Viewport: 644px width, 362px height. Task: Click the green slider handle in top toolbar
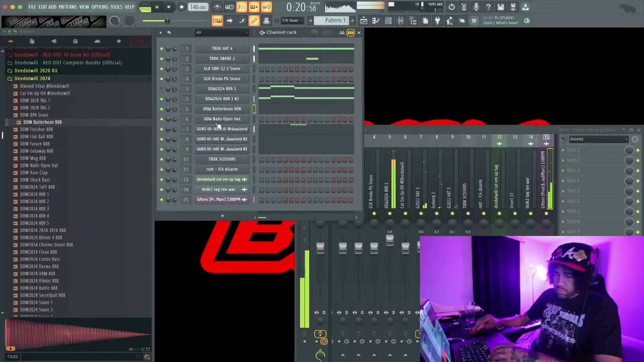167,21
